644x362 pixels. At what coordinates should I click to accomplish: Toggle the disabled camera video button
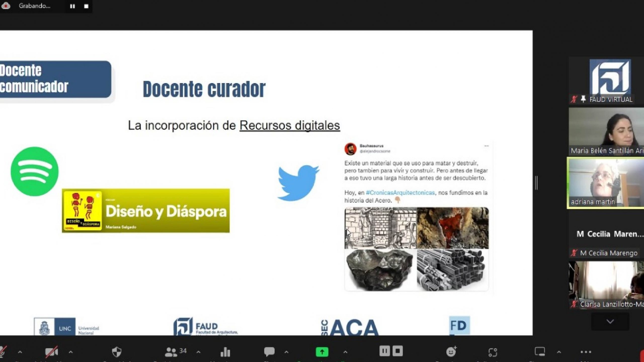51,352
